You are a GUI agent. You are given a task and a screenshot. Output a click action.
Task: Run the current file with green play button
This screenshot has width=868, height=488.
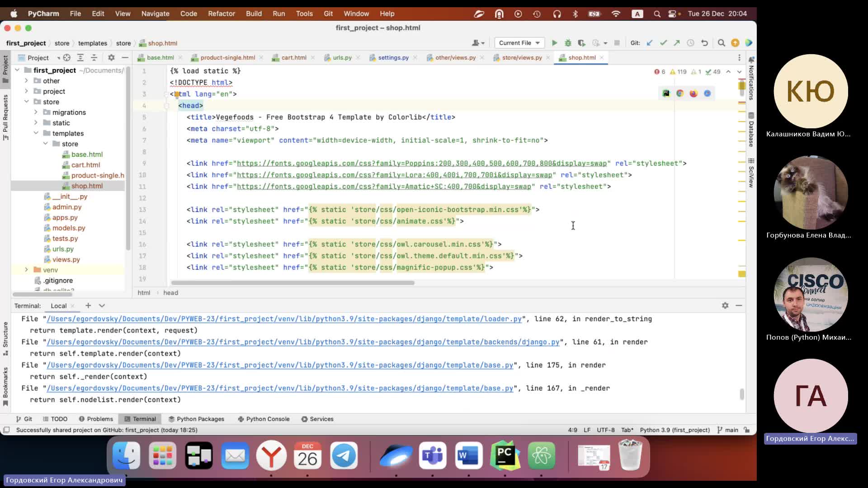[554, 43]
